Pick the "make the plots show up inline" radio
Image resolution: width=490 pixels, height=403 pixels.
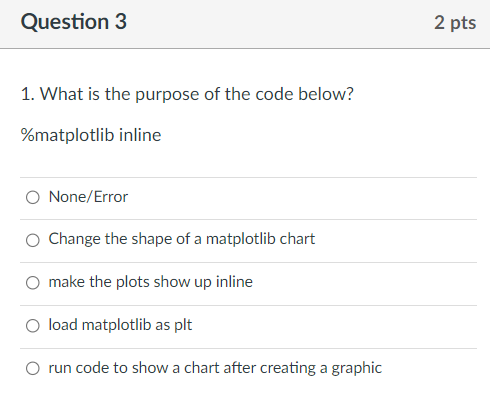point(33,283)
